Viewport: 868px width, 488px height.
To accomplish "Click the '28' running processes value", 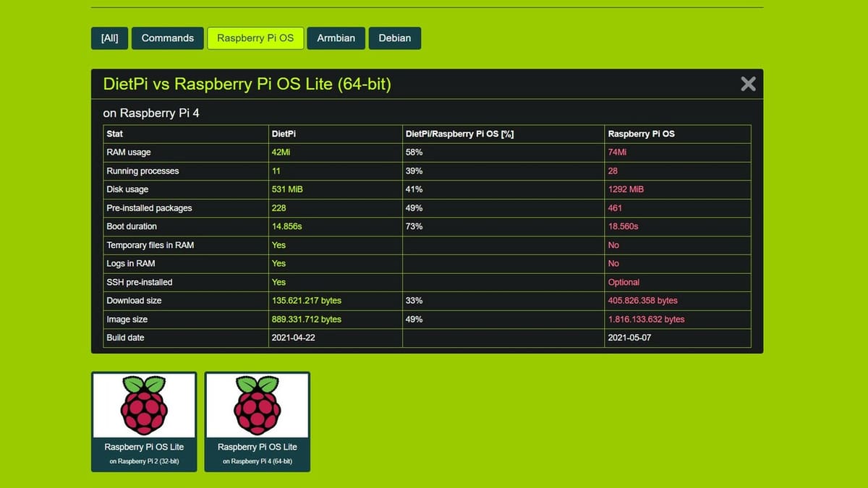I will point(613,171).
